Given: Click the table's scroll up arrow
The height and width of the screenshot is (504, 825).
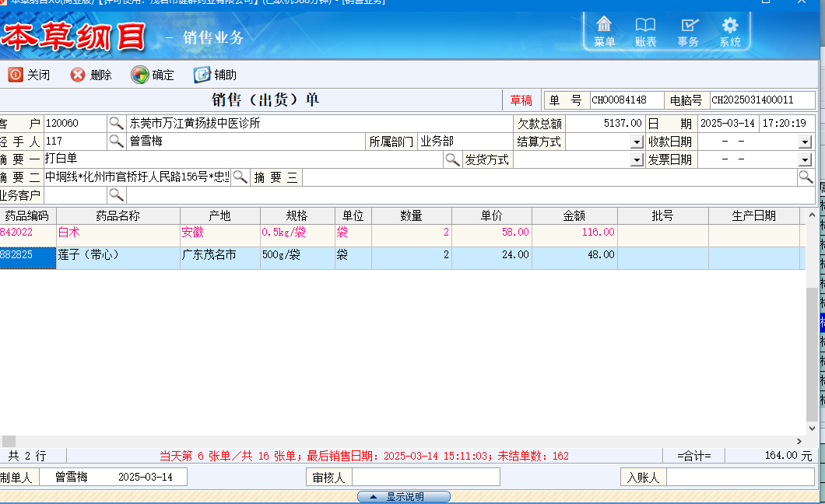Looking at the screenshot, I should [x=812, y=215].
